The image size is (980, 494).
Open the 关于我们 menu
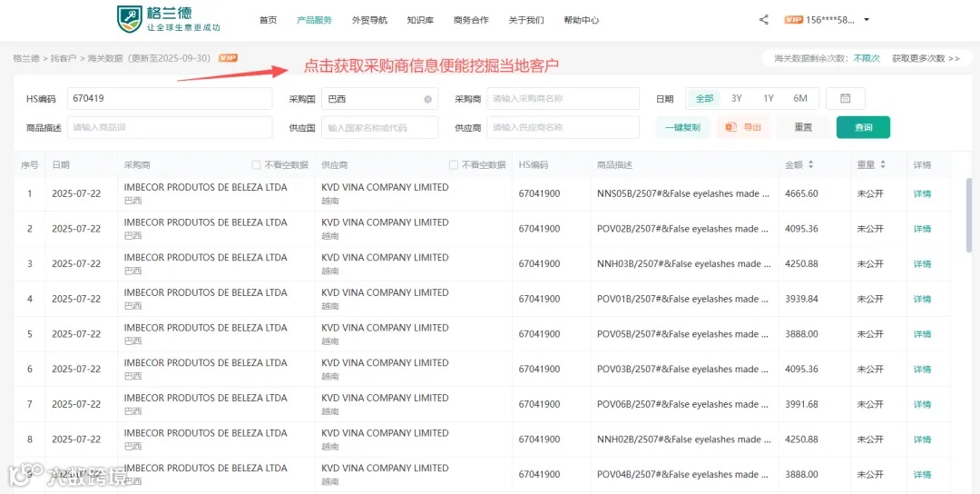tap(526, 20)
